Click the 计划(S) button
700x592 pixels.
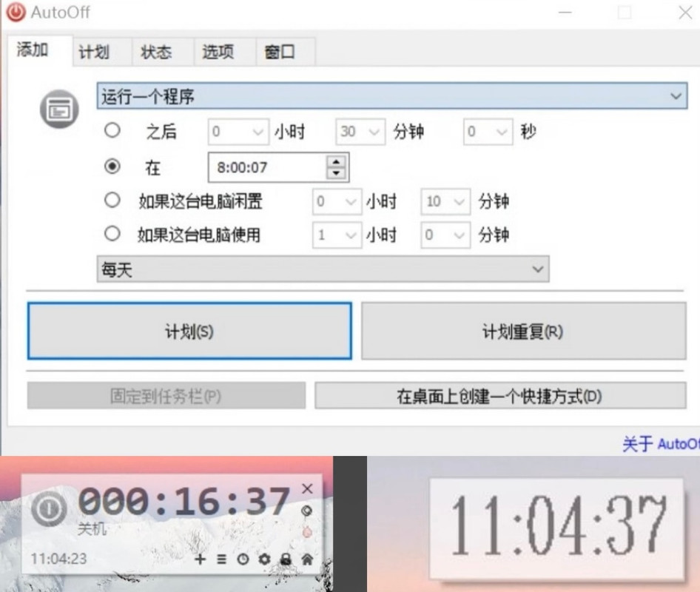(x=189, y=331)
